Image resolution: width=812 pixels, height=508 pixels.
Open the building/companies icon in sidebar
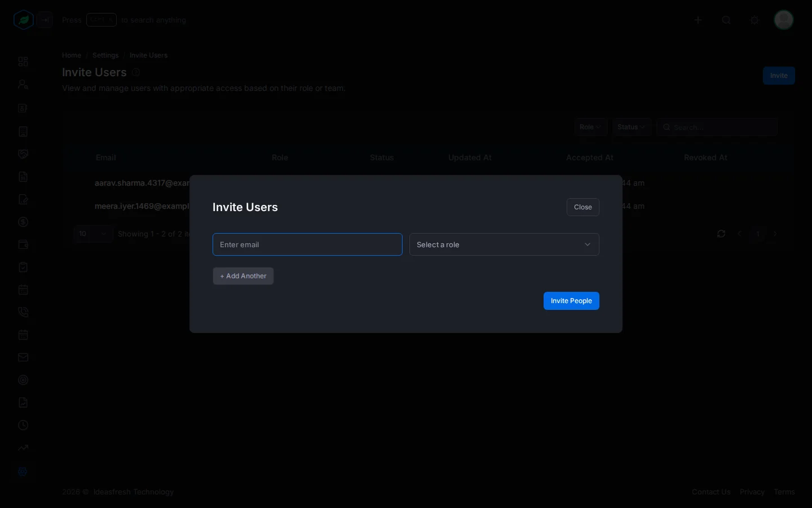pos(23,132)
